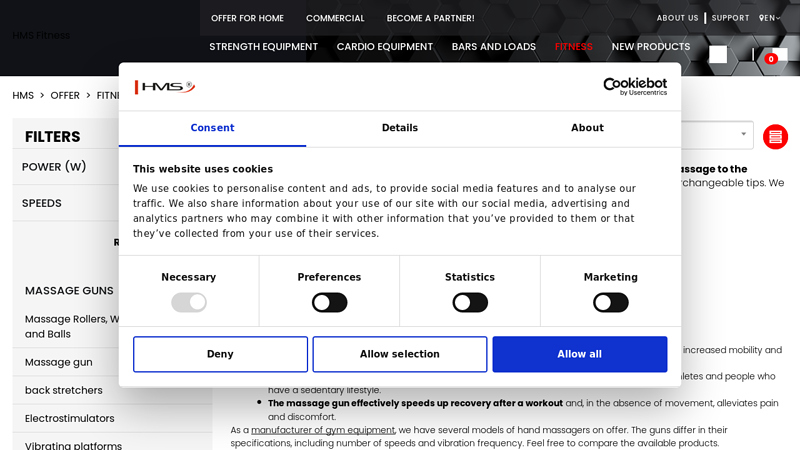The width and height of the screenshot is (800, 450).
Task: Open the About tab
Action: pos(587,128)
